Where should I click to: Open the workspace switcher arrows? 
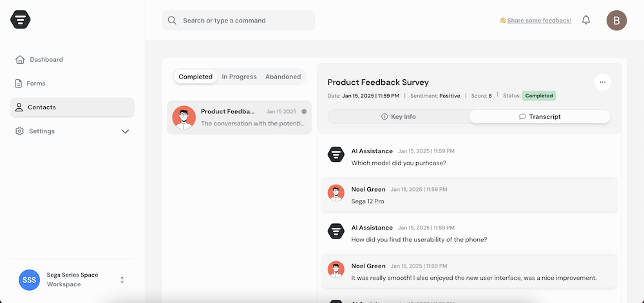click(x=122, y=280)
